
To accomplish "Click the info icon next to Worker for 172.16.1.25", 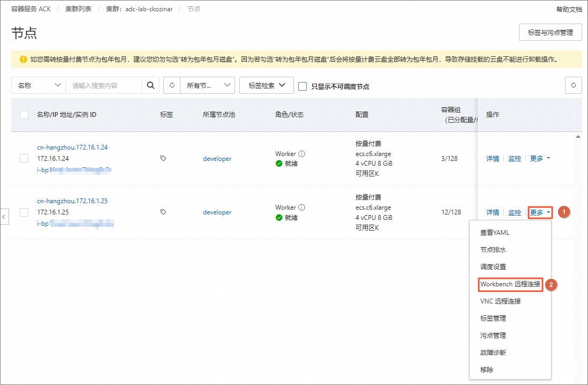I will 302,208.
